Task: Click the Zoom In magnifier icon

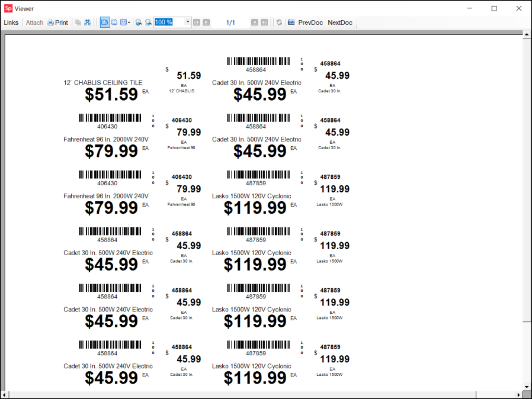Action: click(x=139, y=22)
